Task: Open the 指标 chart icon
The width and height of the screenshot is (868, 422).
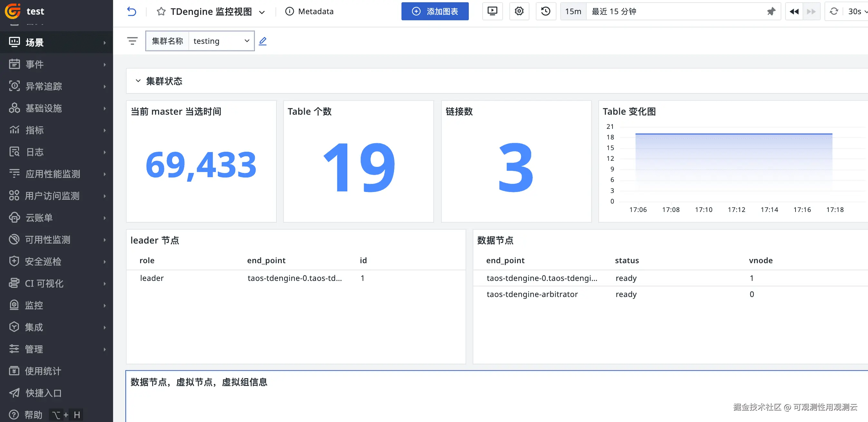Action: click(14, 130)
